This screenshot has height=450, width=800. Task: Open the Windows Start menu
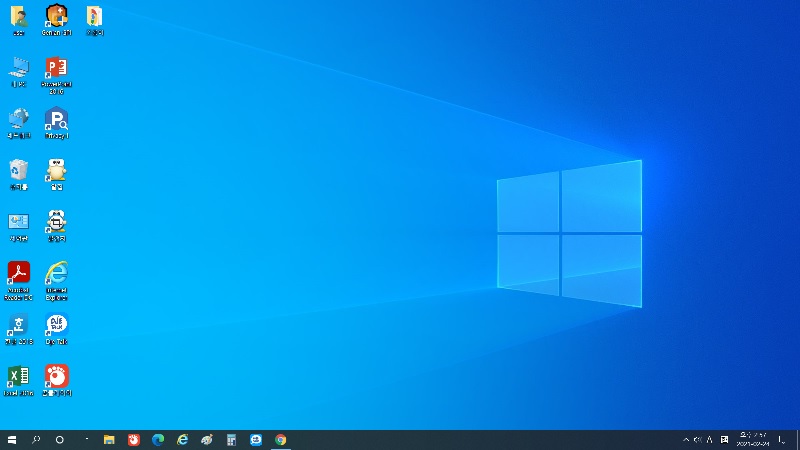[x=12, y=439]
